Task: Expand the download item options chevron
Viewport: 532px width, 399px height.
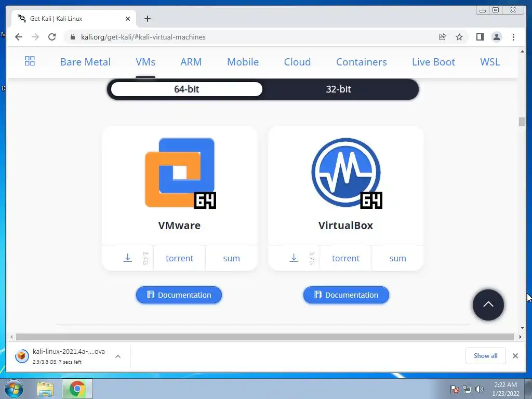Action: point(118,356)
